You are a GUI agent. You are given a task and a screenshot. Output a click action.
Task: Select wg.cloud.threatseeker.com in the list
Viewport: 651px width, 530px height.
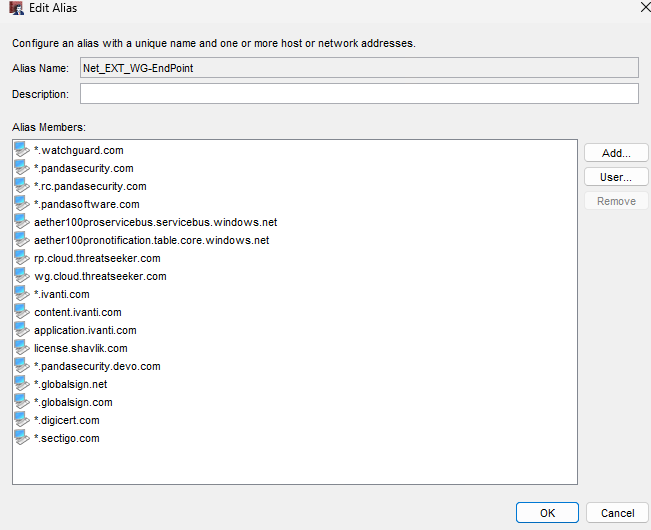coord(100,276)
